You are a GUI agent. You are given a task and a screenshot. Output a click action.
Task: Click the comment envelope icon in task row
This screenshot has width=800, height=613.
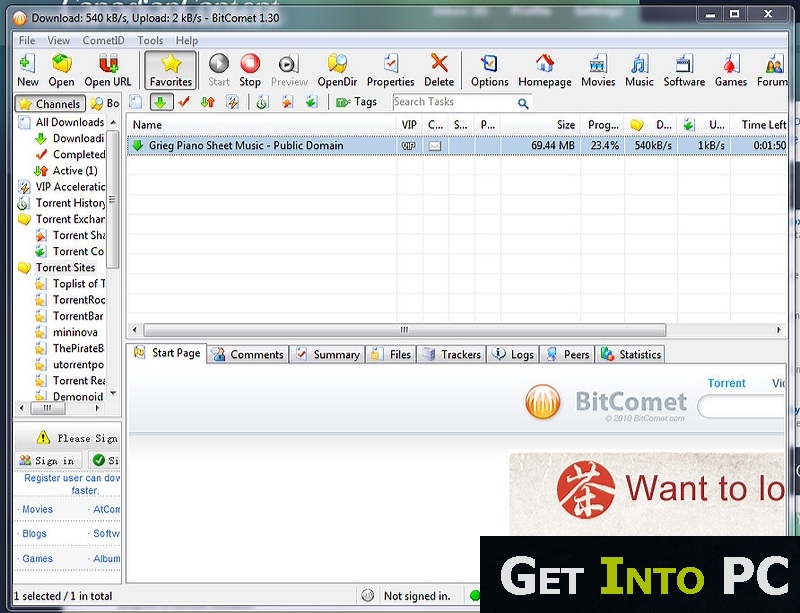(x=435, y=146)
